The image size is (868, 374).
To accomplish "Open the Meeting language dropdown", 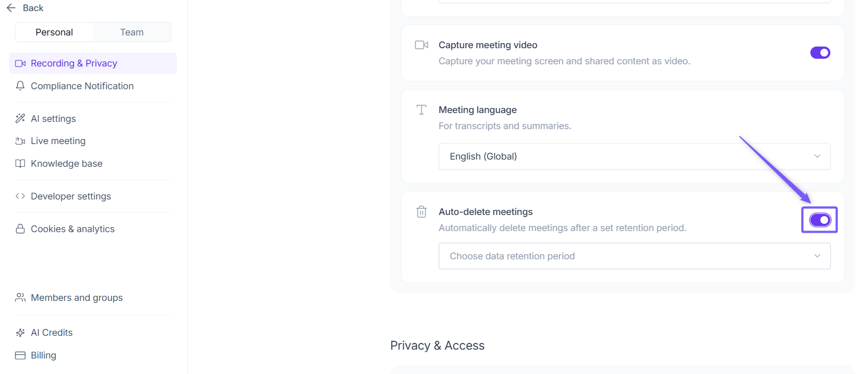I will point(634,156).
